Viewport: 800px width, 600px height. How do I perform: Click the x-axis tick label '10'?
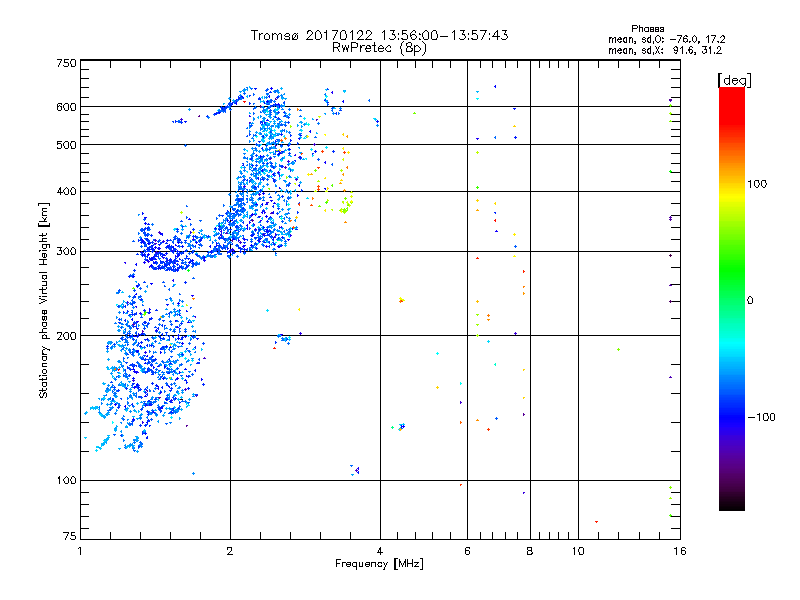[x=578, y=551]
